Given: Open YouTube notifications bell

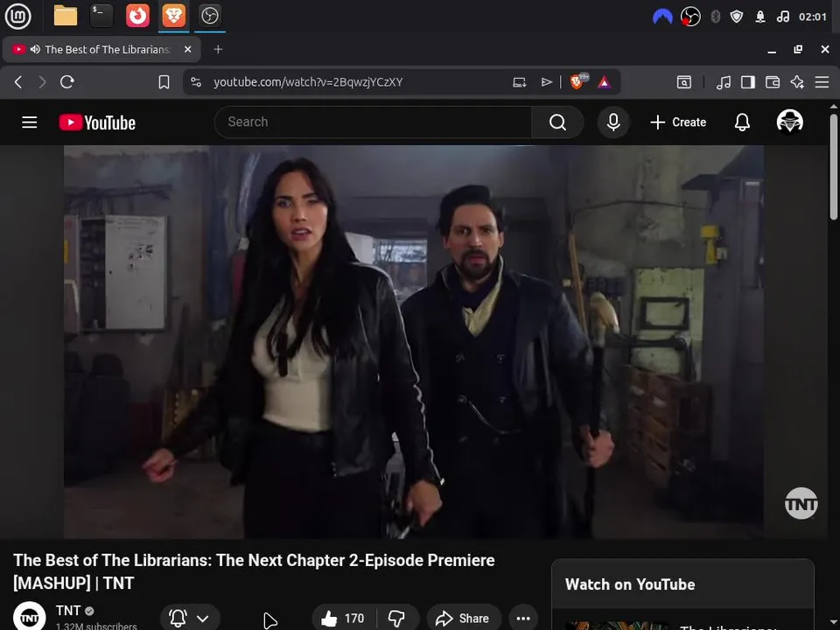Looking at the screenshot, I should [742, 122].
